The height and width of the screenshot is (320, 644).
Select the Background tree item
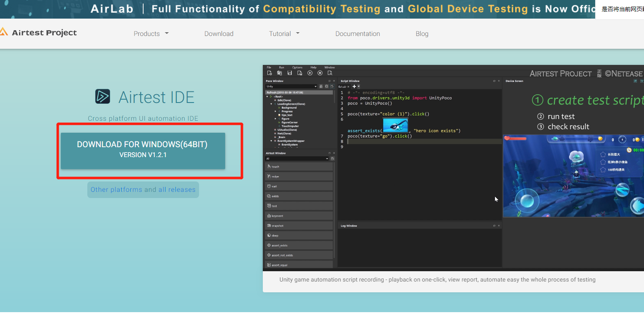point(289,107)
